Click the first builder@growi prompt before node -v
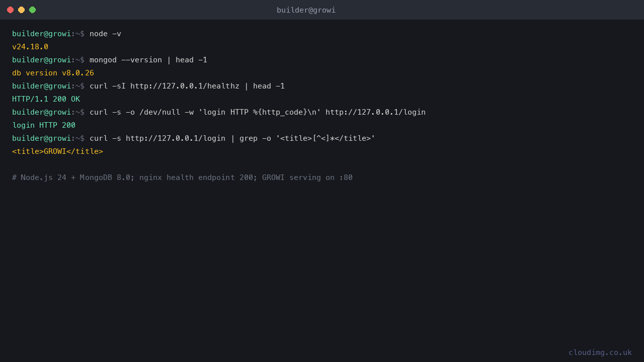Viewport: 644px width, 362px height. click(x=48, y=34)
